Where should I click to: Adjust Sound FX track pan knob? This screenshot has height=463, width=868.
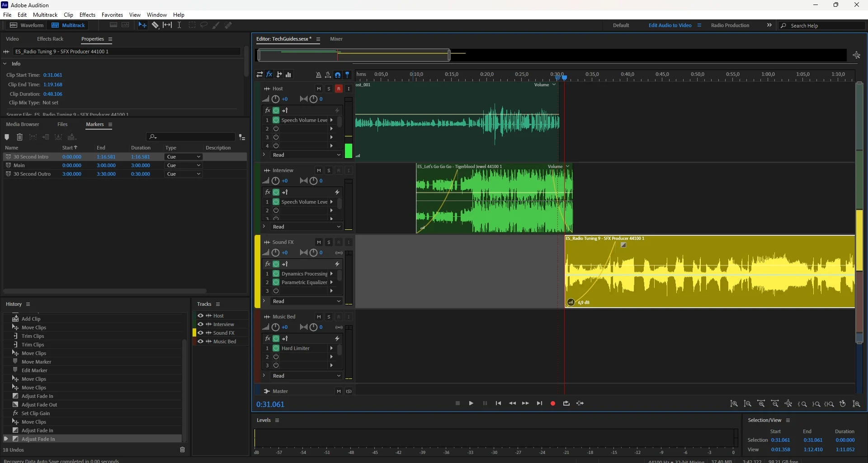coord(313,253)
